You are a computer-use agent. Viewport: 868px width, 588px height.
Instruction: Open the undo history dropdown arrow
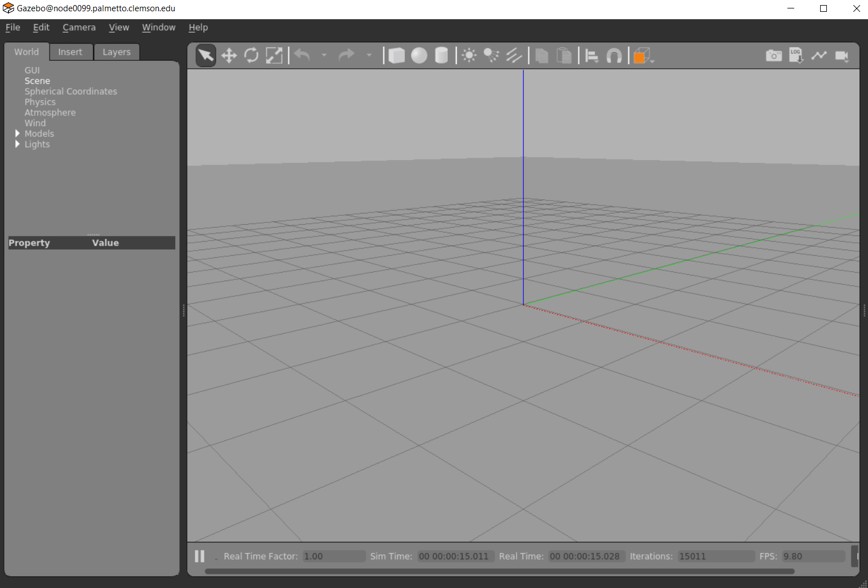coord(324,55)
